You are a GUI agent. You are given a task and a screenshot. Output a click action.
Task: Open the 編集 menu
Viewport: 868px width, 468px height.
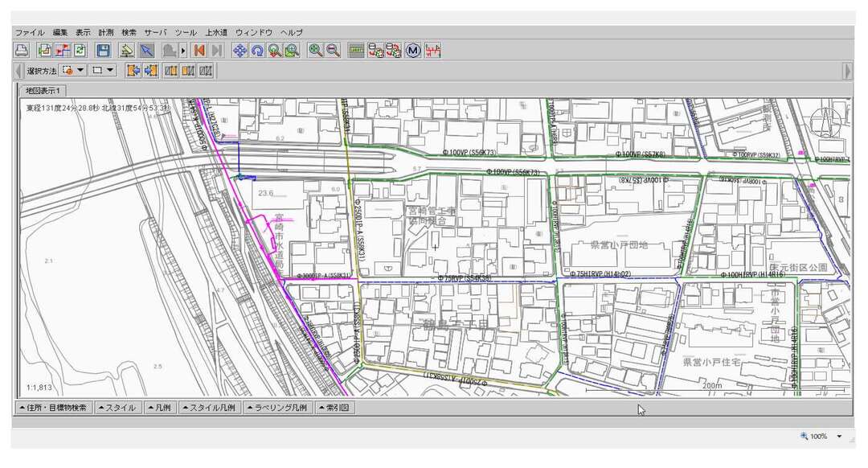pos(60,33)
